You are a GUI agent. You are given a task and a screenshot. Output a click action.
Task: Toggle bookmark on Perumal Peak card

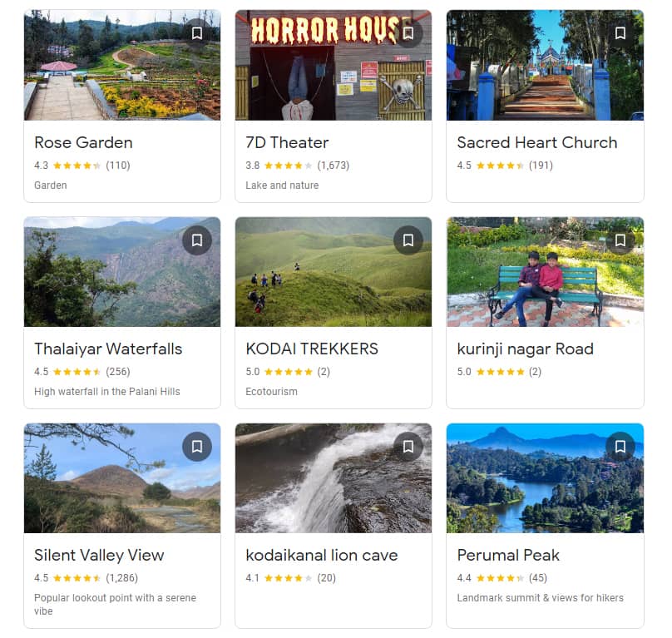pos(620,447)
